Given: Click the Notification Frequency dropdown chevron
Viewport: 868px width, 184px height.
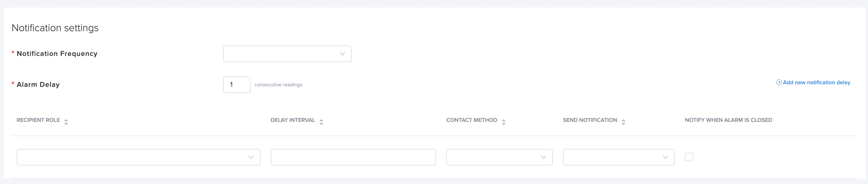Looking at the screenshot, I should (342, 54).
